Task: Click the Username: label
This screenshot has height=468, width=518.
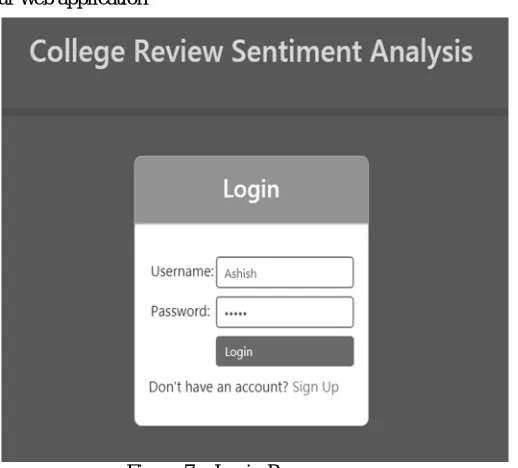Action: click(x=182, y=271)
